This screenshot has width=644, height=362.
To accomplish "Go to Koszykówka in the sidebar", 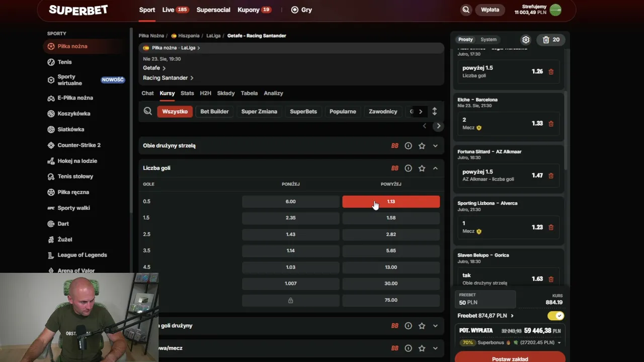I will (74, 114).
